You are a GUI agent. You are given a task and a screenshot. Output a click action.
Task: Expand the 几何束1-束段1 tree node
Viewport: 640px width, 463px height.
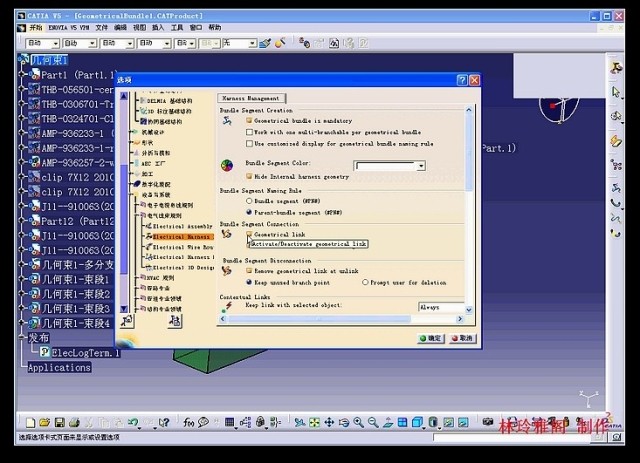(22, 279)
